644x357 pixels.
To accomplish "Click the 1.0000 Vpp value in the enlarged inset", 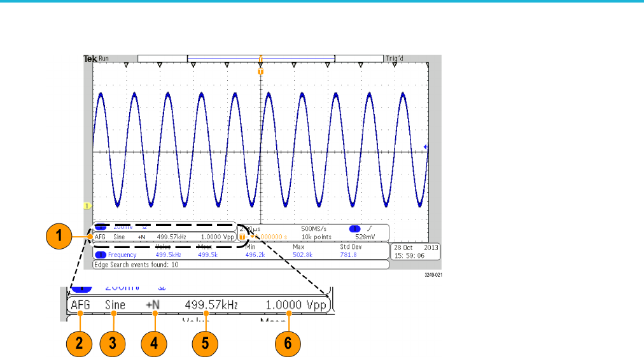I will 296,305.
